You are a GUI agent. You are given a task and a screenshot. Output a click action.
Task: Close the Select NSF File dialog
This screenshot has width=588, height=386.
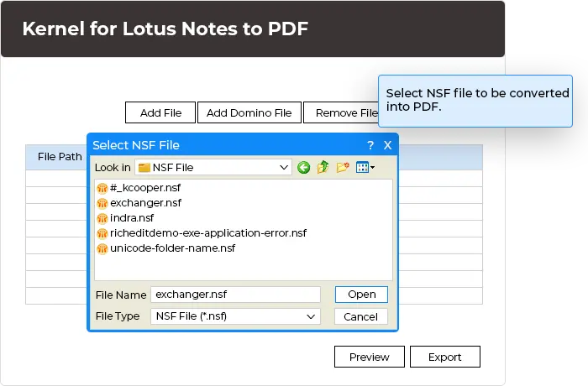click(x=387, y=145)
